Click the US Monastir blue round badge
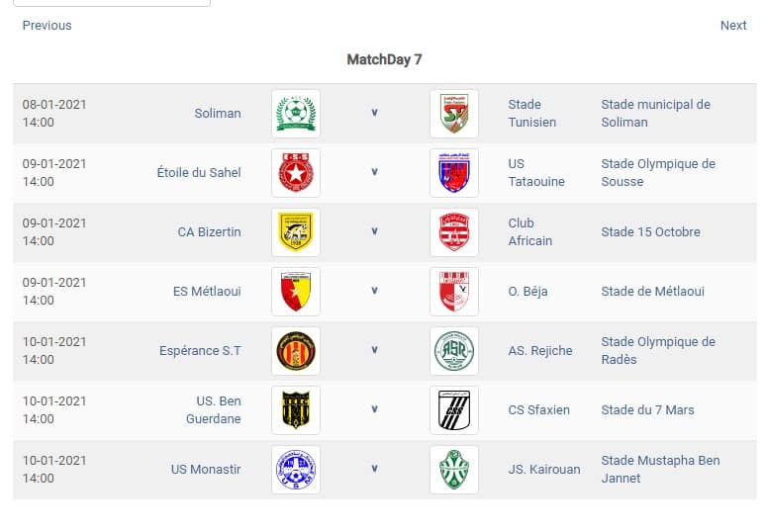765x532 pixels. [296, 470]
